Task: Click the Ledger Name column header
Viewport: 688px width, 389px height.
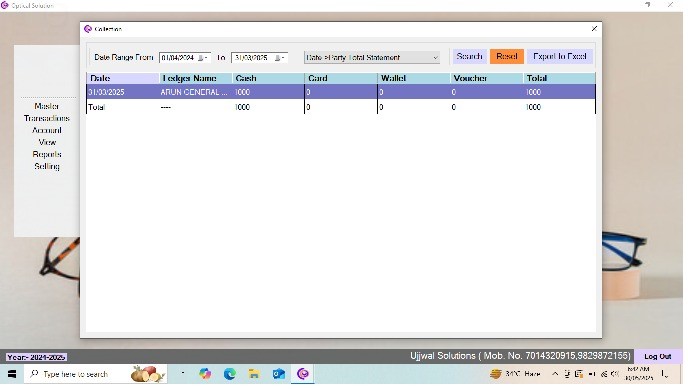Action: [196, 78]
